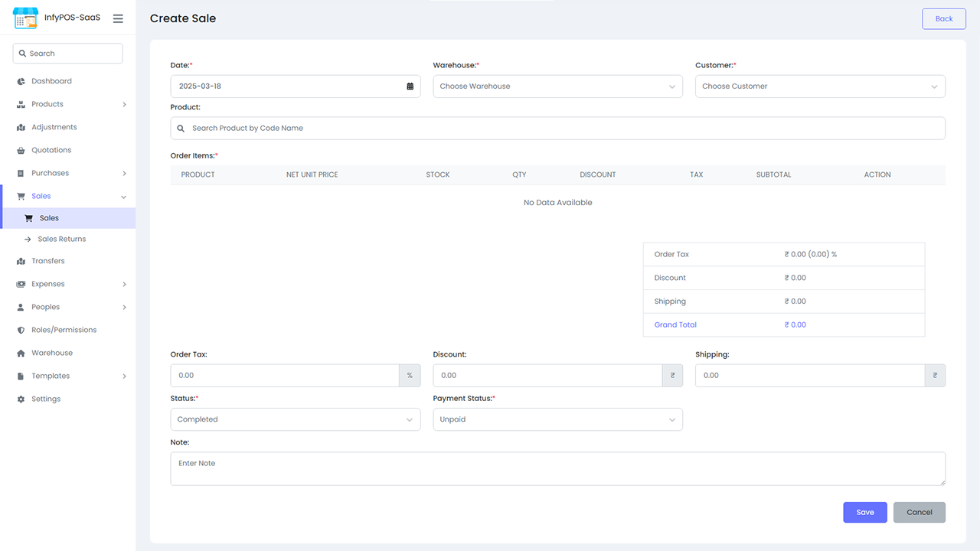Click the calendar icon on the Date field

411,86
